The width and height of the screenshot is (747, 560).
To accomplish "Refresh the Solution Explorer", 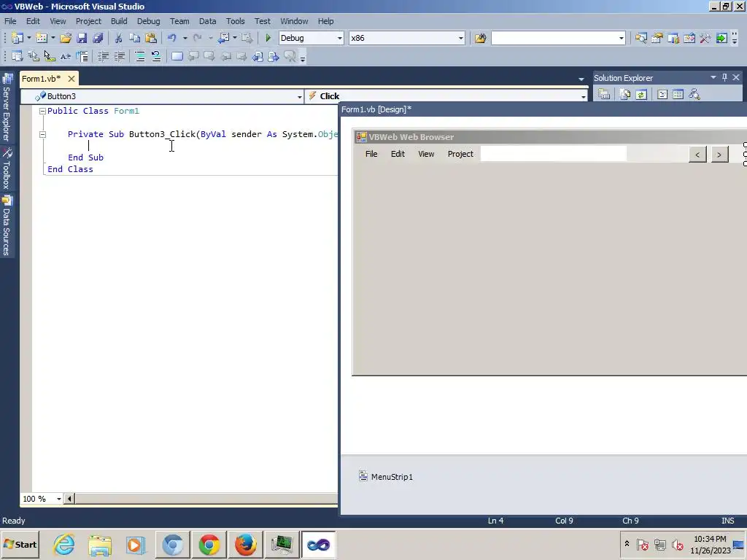I will pyautogui.click(x=641, y=94).
